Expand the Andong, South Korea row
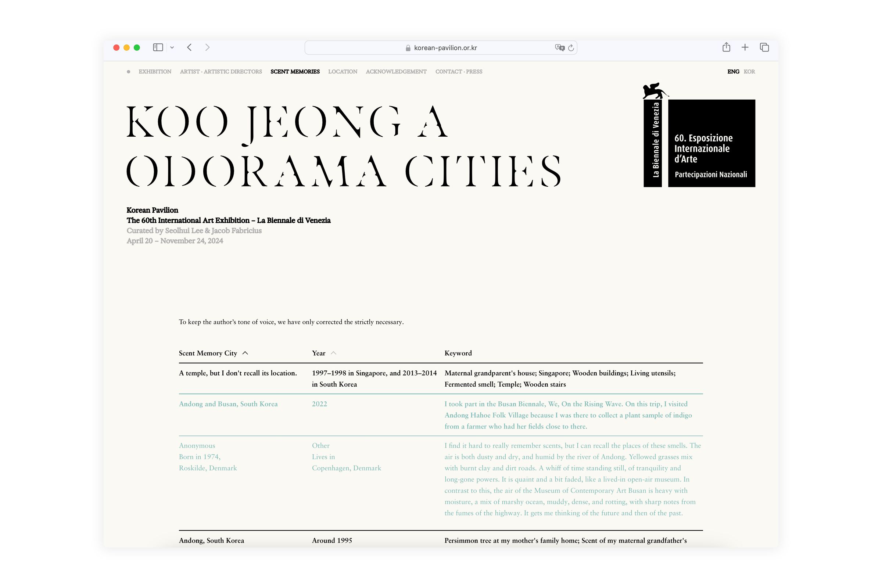 point(212,540)
